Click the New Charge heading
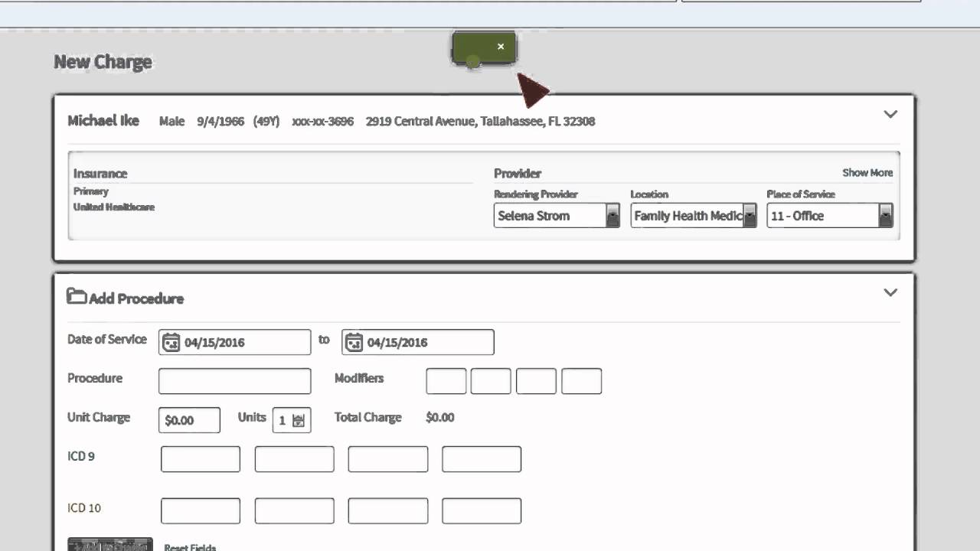 103,62
